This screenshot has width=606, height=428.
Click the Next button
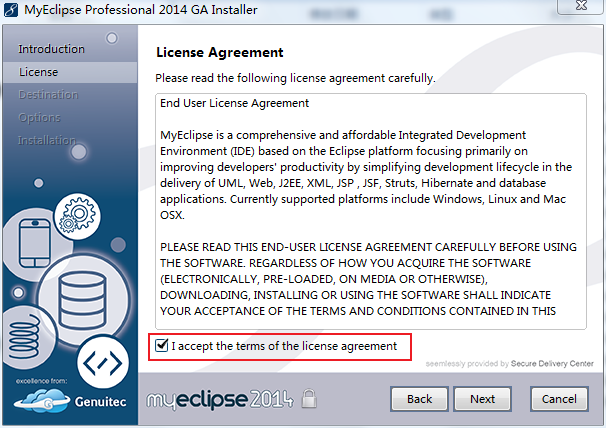pos(482,399)
